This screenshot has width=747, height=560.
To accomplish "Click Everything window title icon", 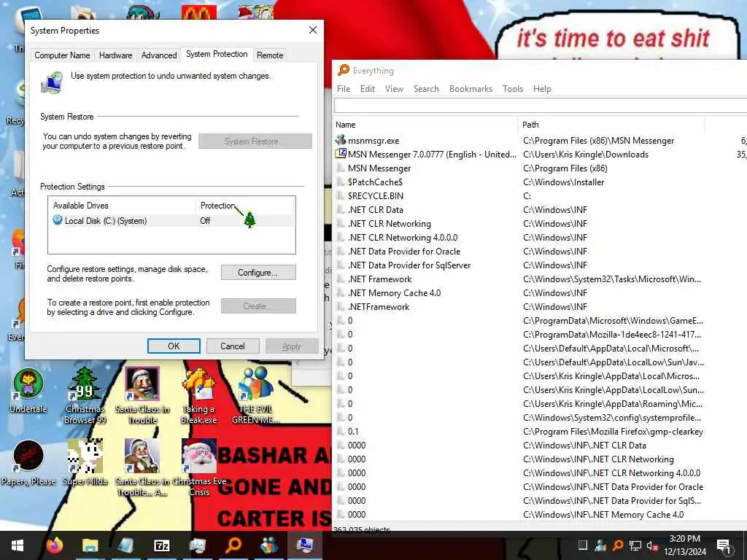I will coord(343,71).
